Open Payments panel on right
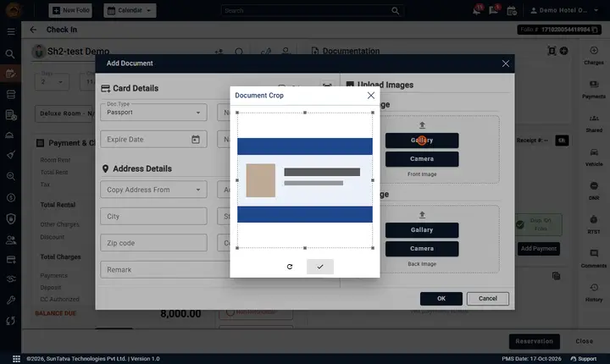 (594, 90)
